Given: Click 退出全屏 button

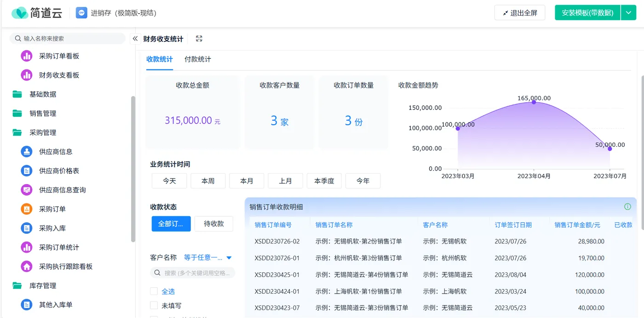Looking at the screenshot, I should point(520,13).
